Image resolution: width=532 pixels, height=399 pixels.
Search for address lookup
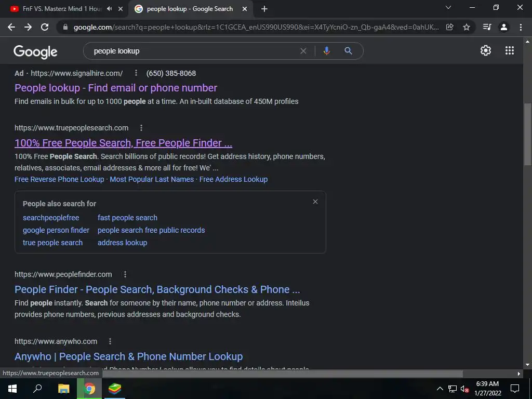click(x=123, y=243)
